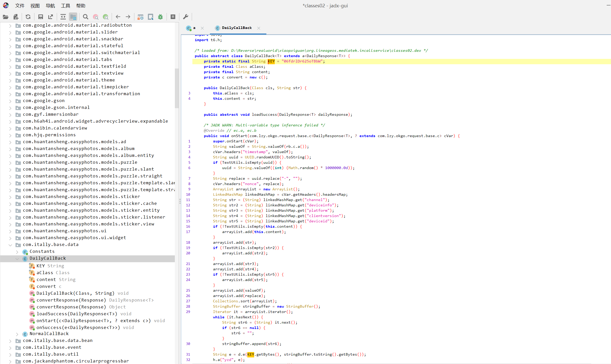Click the Reload toolbar icon

[x=28, y=17]
